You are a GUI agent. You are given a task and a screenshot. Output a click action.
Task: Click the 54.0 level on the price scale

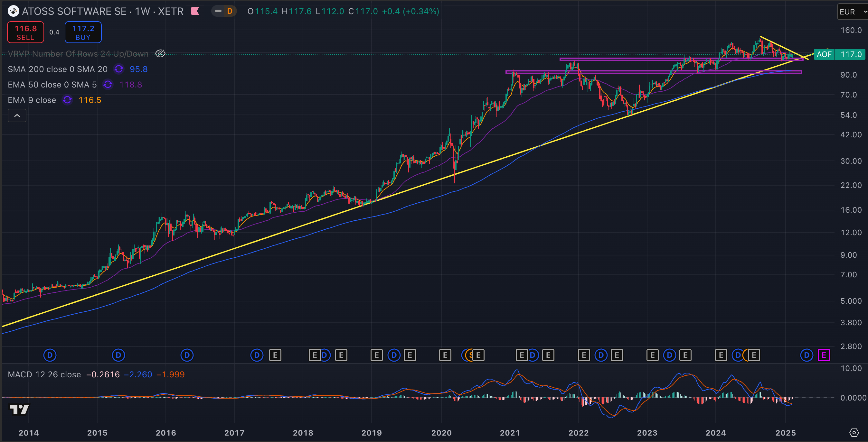coord(848,115)
